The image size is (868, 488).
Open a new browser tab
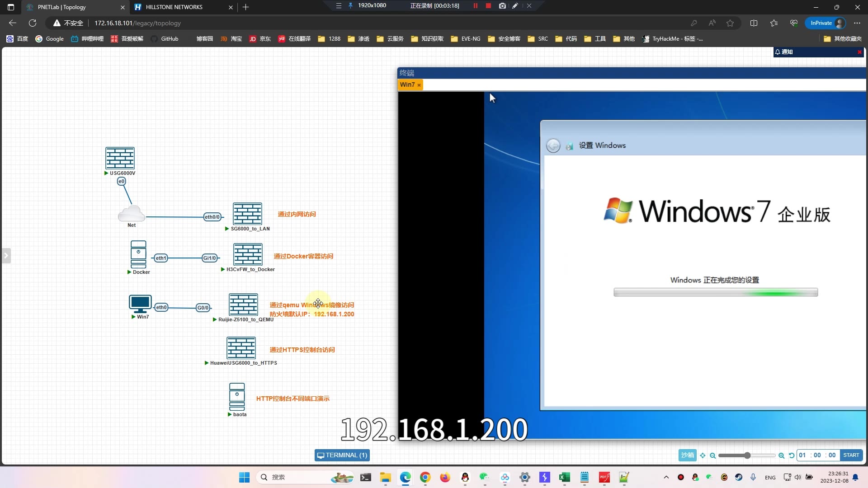click(245, 7)
